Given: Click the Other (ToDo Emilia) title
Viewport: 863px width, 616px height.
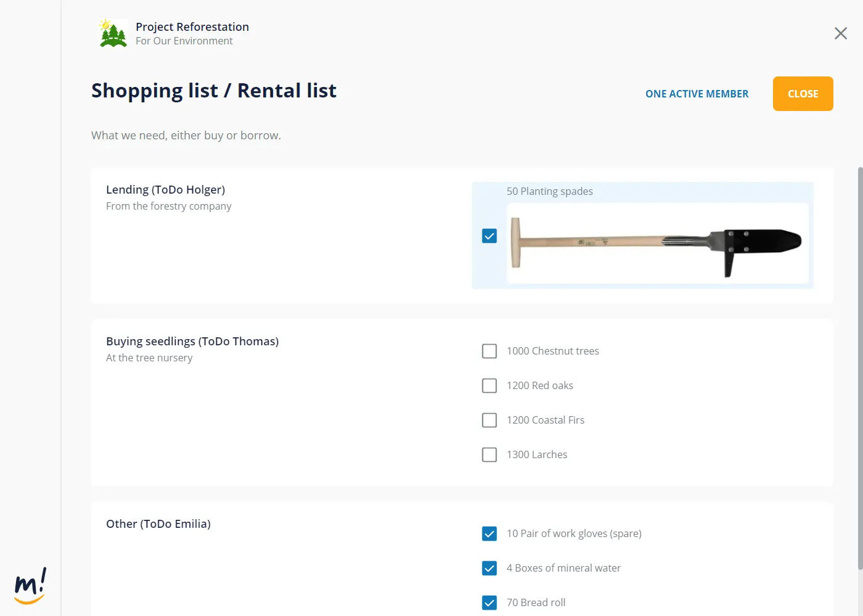Looking at the screenshot, I should 158,524.
